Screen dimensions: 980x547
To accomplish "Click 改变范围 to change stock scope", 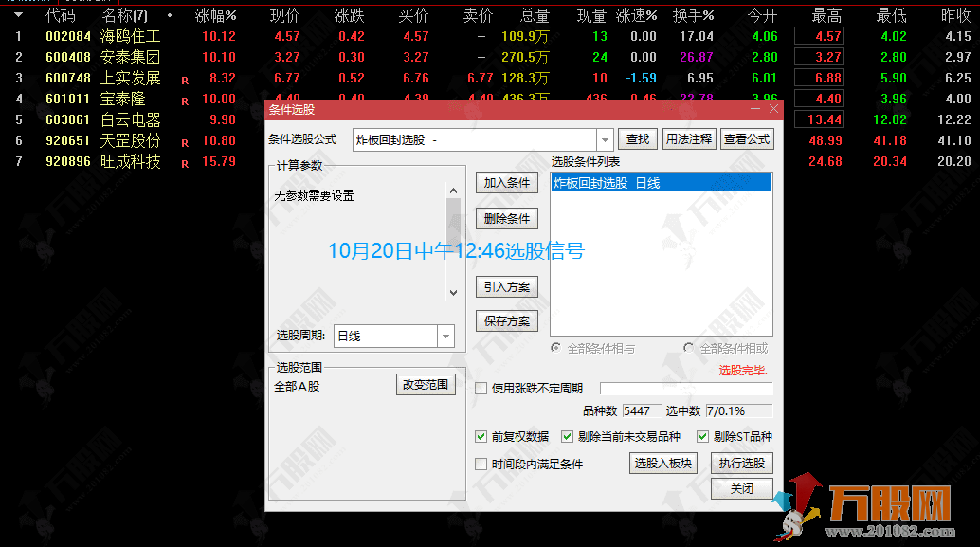I will point(426,385).
